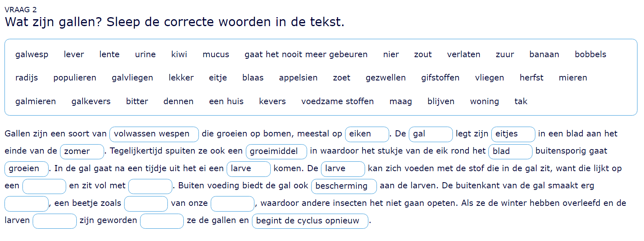Click the filled blank 'zomer'

tap(82, 152)
